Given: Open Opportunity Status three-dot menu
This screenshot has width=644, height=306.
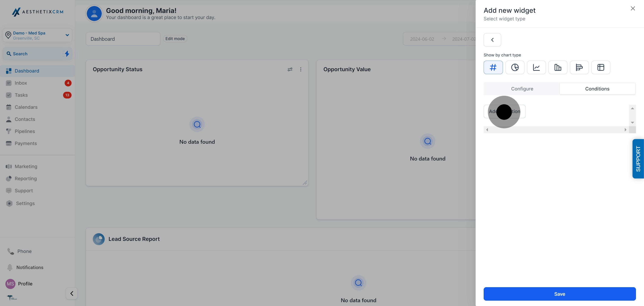Looking at the screenshot, I should click(x=301, y=69).
